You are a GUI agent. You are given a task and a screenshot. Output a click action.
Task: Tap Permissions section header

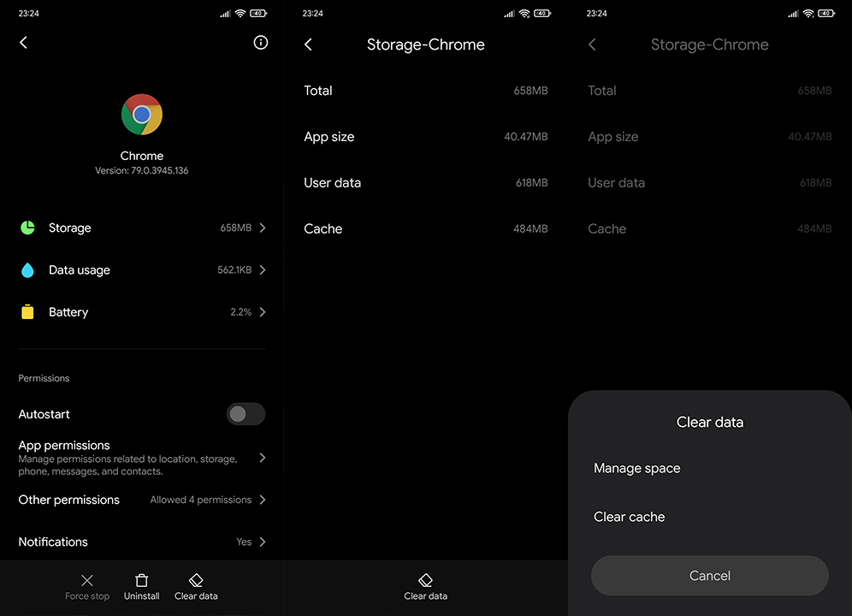(x=44, y=378)
